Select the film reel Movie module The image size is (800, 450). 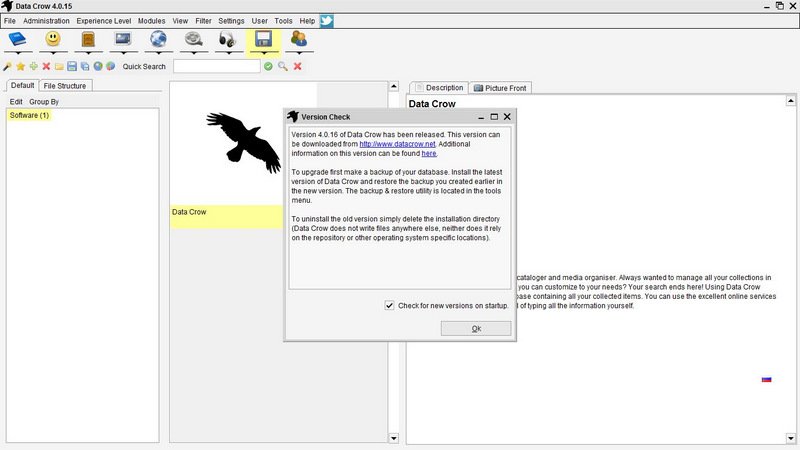click(x=193, y=39)
